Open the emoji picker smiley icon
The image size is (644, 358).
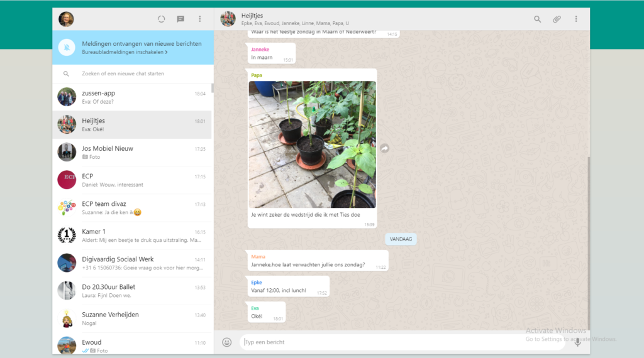click(226, 342)
